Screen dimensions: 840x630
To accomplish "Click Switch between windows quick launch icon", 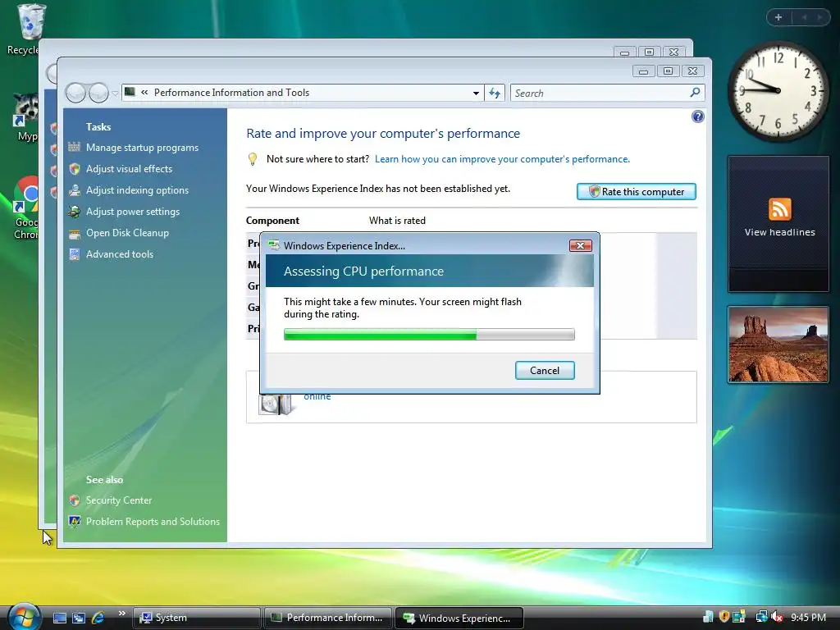I will tap(79, 618).
